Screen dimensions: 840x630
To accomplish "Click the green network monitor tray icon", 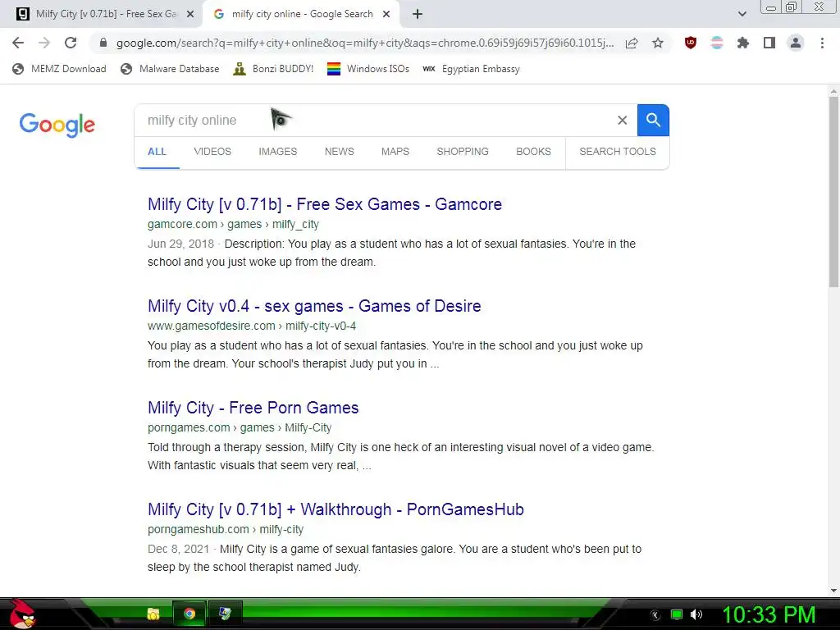I will coord(677,614).
